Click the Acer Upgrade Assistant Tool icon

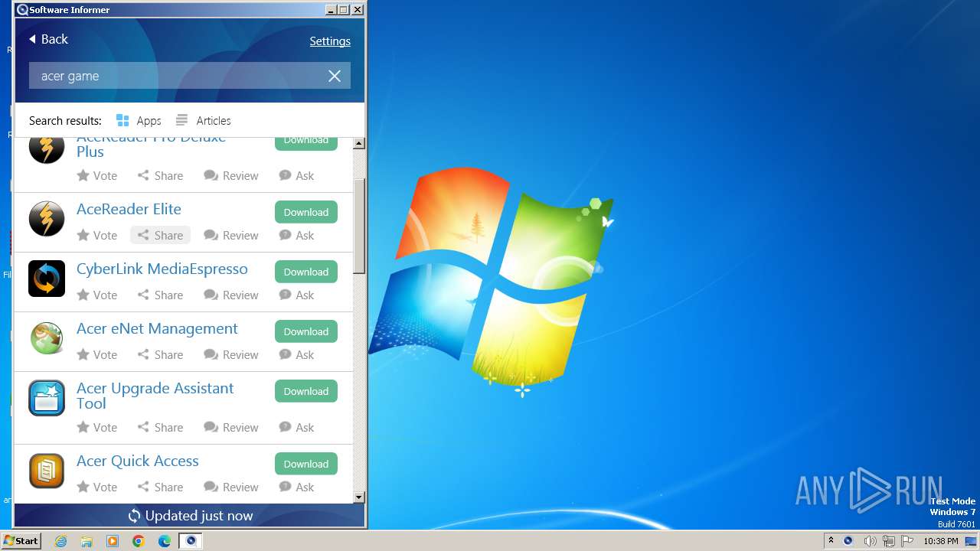[47, 398]
